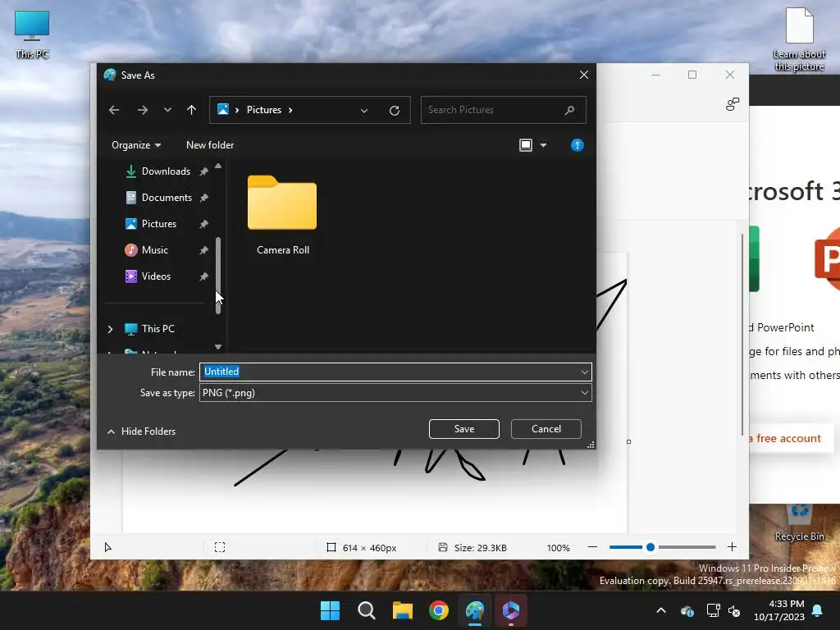The height and width of the screenshot is (630, 840).
Task: Click the cursor position icon in Paint status bar
Action: [107, 547]
